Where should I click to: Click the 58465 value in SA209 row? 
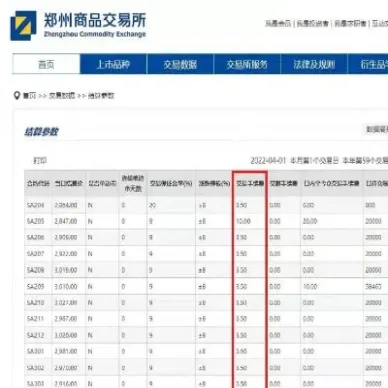pos(373,286)
